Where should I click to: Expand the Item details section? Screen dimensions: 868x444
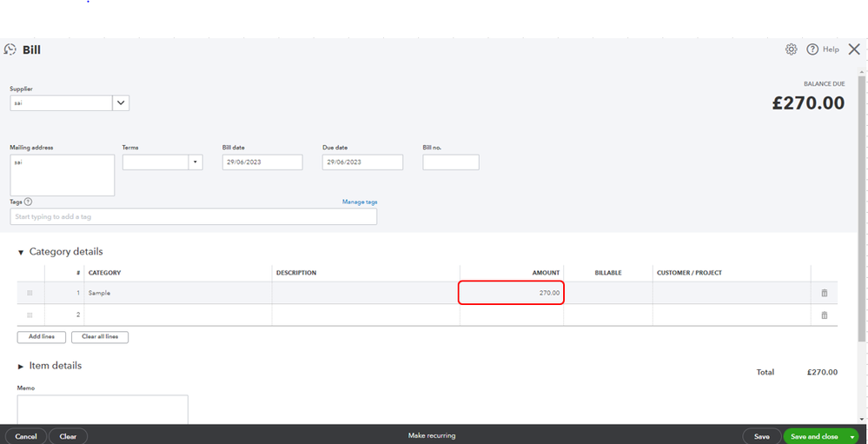click(21, 367)
